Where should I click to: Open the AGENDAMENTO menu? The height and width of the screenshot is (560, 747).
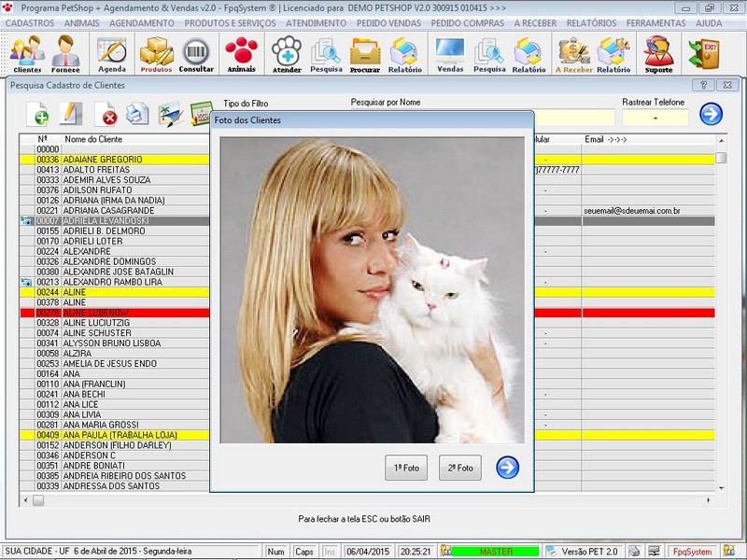tap(142, 22)
